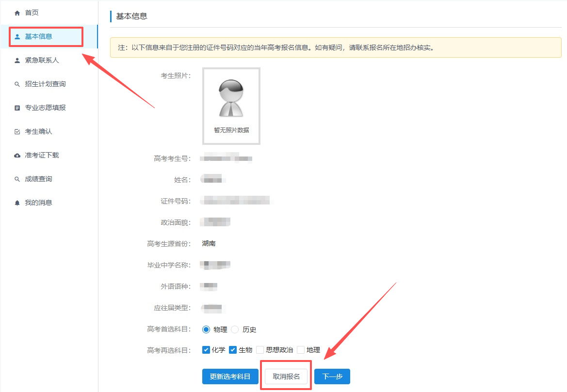Click the form icon beside 专业志愿填报
Viewport: 567px width, 392px height.
[x=17, y=108]
